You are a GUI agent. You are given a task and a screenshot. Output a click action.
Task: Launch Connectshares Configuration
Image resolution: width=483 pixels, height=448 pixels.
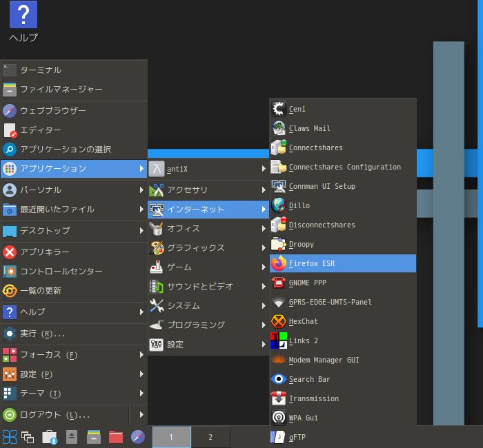[x=343, y=167]
